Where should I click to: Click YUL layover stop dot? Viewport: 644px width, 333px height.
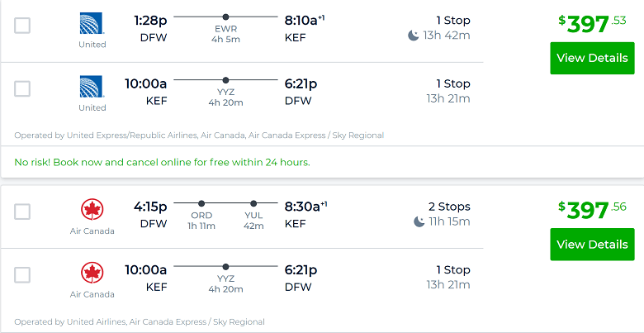tap(253, 203)
